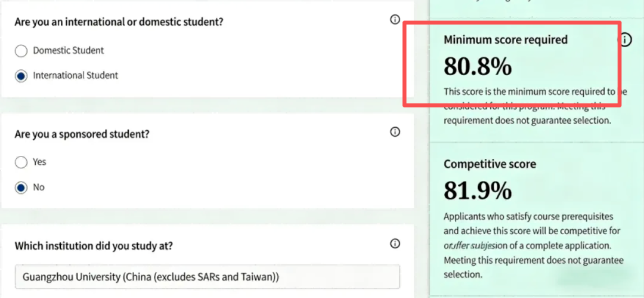Open info icon for sponsored student question
This screenshot has width=644, height=298.
395,132
